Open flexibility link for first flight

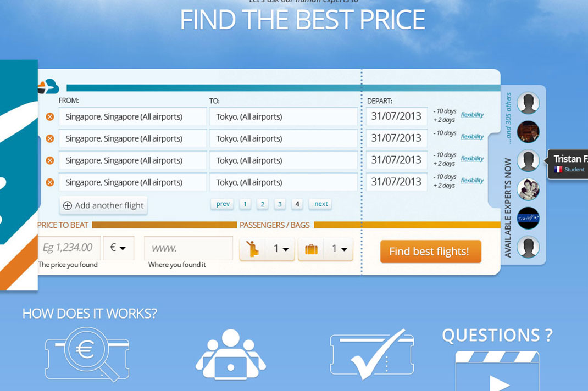[x=472, y=115]
